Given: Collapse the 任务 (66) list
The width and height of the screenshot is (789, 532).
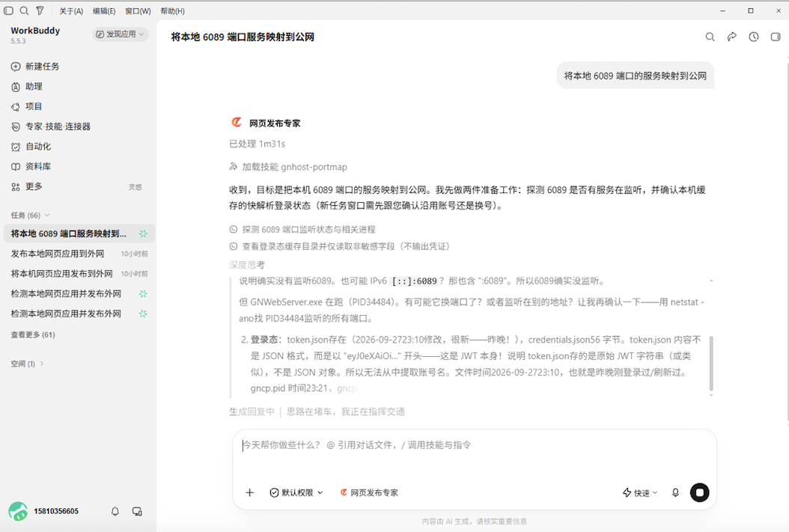Looking at the screenshot, I should click(30, 215).
